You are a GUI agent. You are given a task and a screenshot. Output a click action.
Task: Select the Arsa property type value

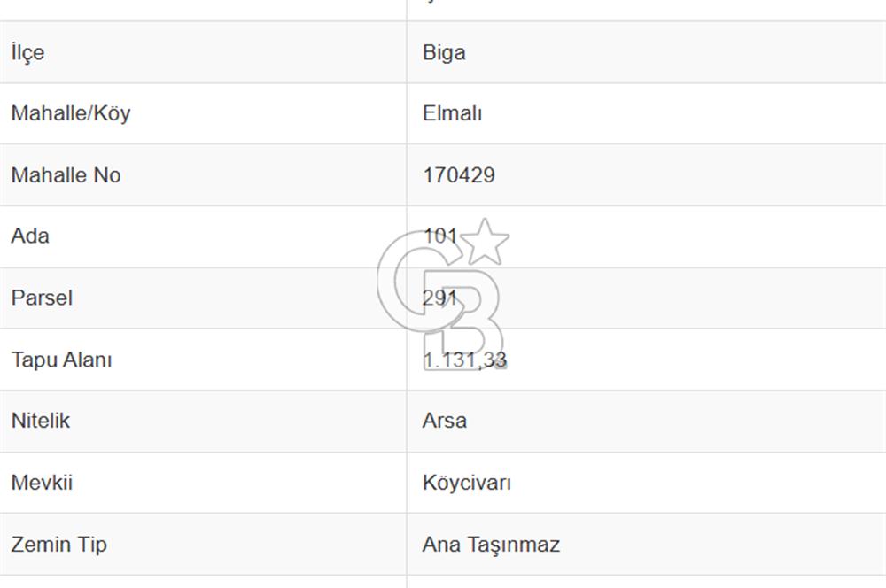tap(445, 421)
